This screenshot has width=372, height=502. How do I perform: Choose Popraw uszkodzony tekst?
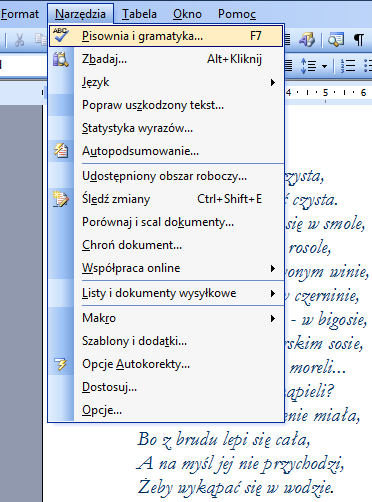pos(166,105)
